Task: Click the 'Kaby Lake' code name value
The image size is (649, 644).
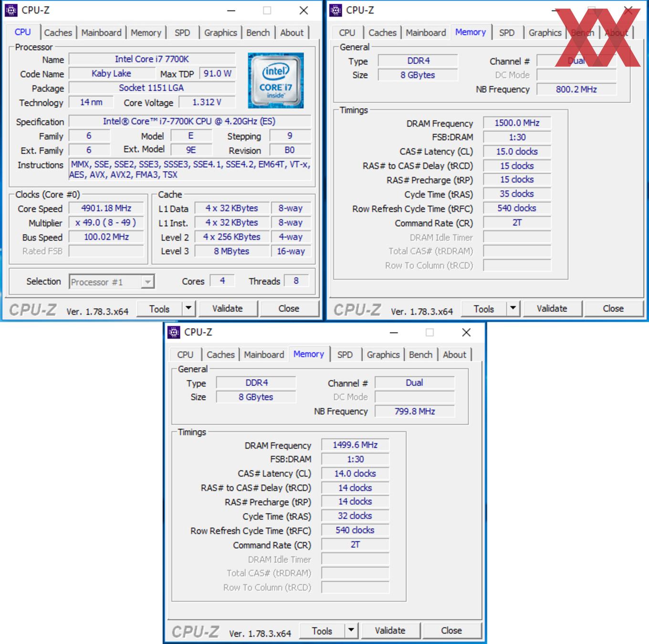Action: click(112, 73)
